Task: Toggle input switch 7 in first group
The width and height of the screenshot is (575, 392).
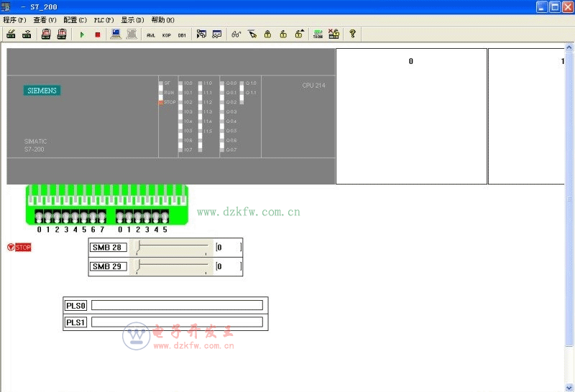Action: pyautogui.click(x=102, y=217)
